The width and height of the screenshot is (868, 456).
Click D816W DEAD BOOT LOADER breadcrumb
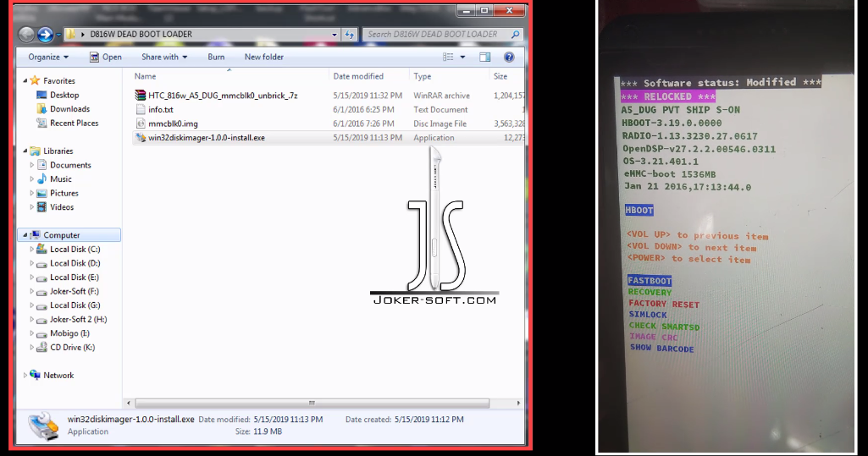click(x=141, y=35)
